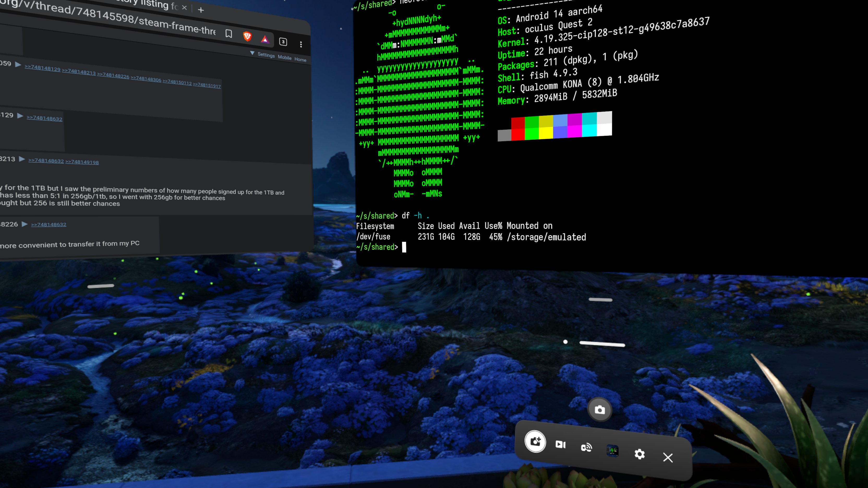Follow the >>748149198 reply link
The height and width of the screenshot is (488, 868).
click(82, 162)
